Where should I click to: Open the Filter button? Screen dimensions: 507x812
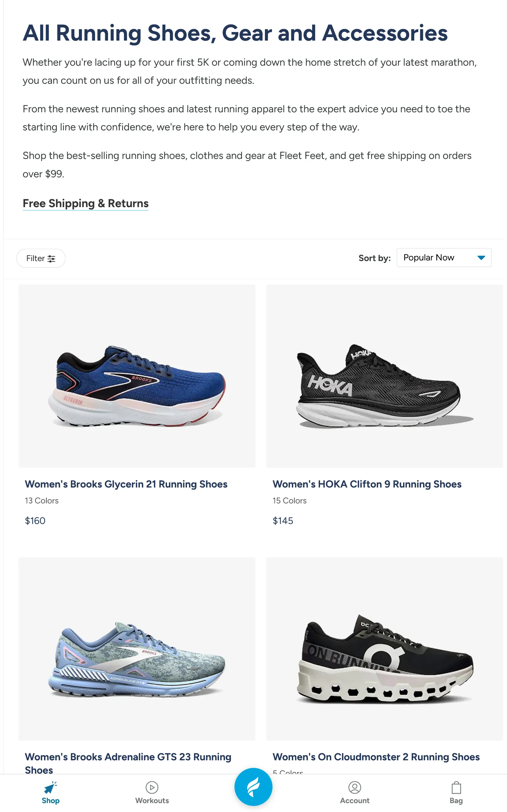[x=41, y=259]
